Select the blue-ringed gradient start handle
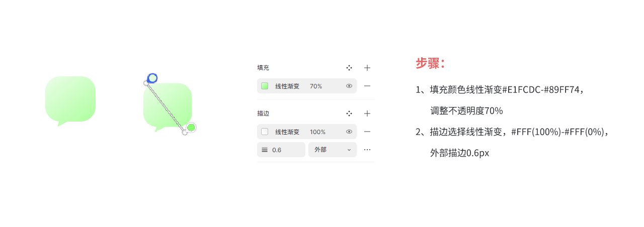Image resolution: width=644 pixels, height=227 pixels. pyautogui.click(x=152, y=78)
